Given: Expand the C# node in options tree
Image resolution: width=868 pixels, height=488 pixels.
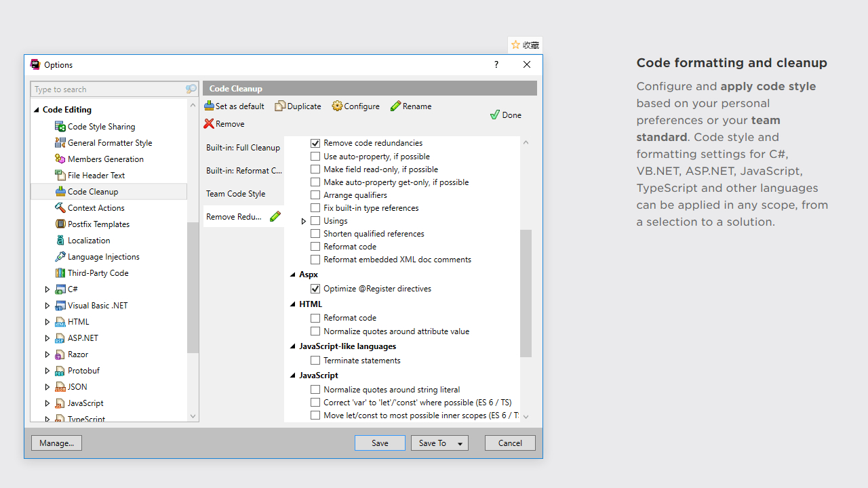Looking at the screenshot, I should tap(47, 289).
